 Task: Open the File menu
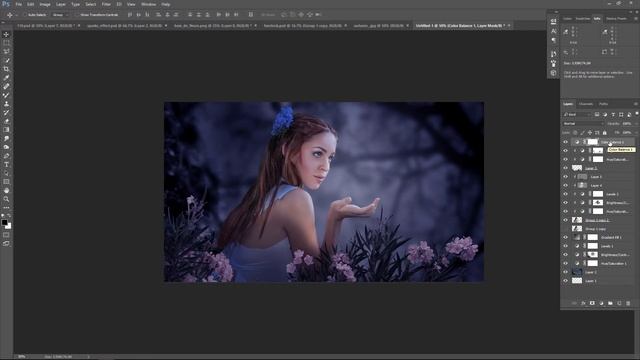tap(19, 4)
